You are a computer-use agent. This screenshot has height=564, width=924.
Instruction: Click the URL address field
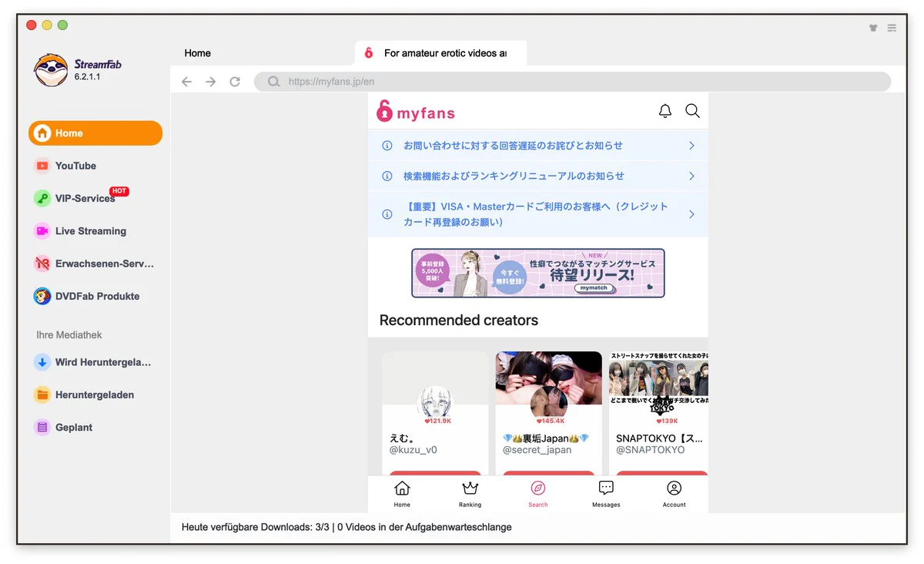[x=572, y=82]
